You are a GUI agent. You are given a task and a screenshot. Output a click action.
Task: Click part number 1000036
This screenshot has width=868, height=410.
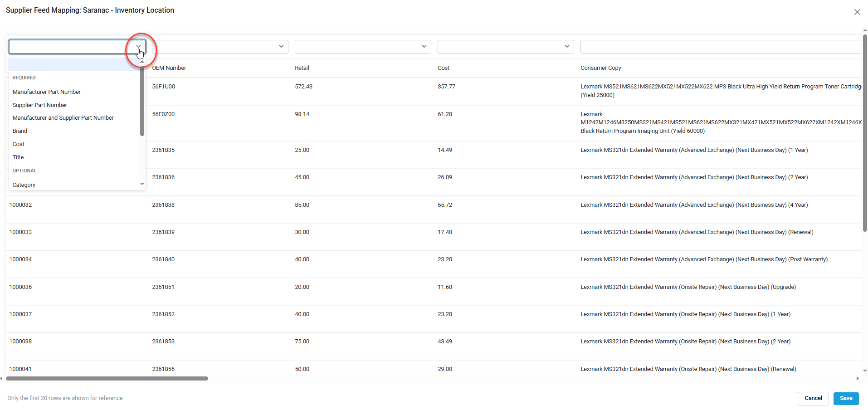[20, 287]
